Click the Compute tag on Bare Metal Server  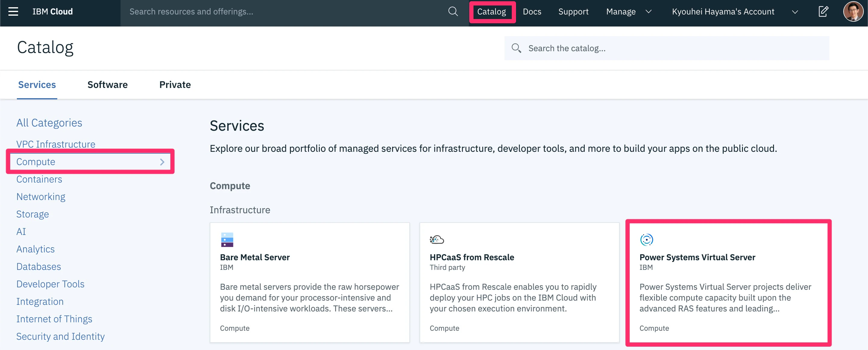234,328
